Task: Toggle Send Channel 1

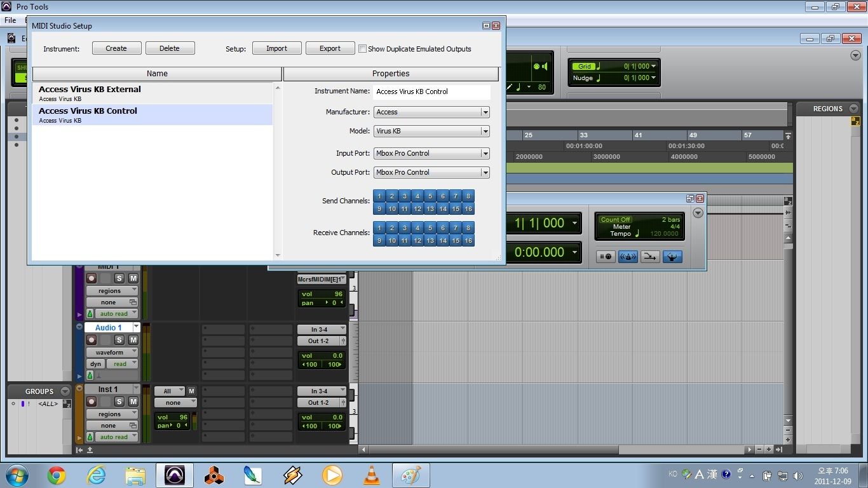Action: pyautogui.click(x=379, y=196)
